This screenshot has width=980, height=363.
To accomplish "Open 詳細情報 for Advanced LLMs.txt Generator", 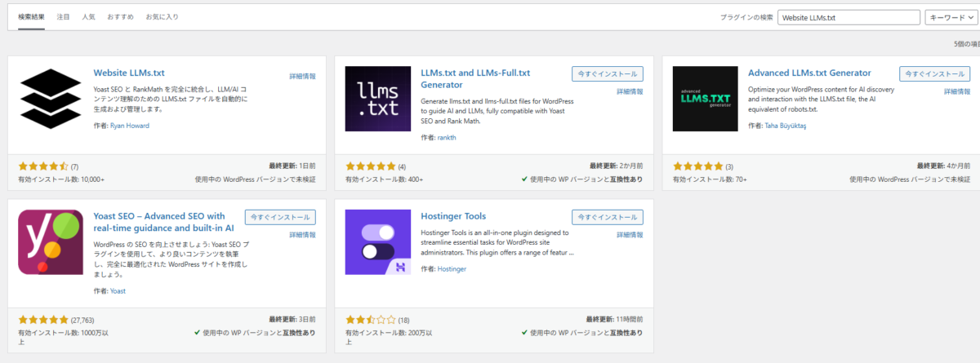I will pyautogui.click(x=956, y=91).
